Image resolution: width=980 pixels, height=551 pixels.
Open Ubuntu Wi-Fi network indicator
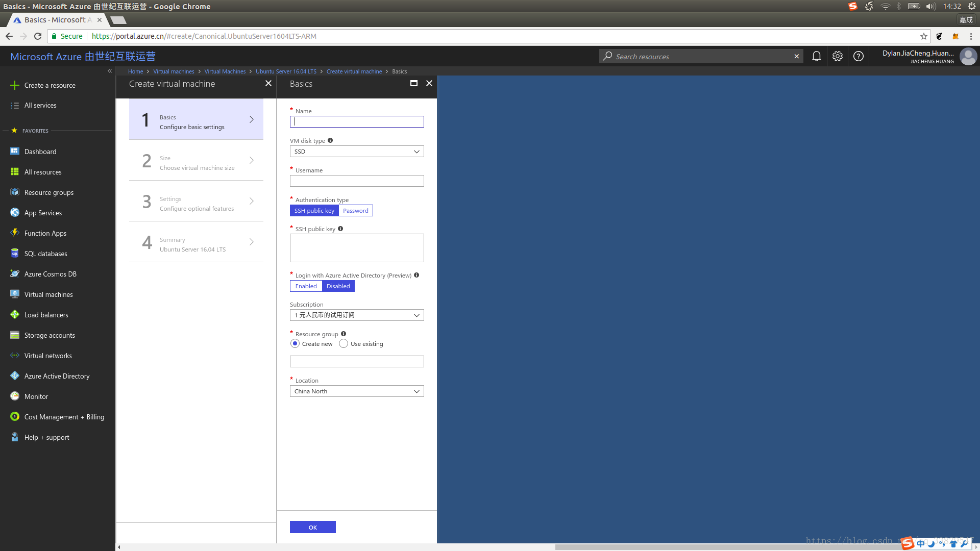(885, 6)
